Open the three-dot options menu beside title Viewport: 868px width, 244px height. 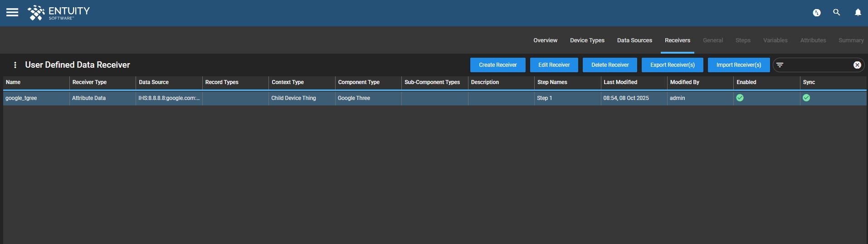coord(15,65)
